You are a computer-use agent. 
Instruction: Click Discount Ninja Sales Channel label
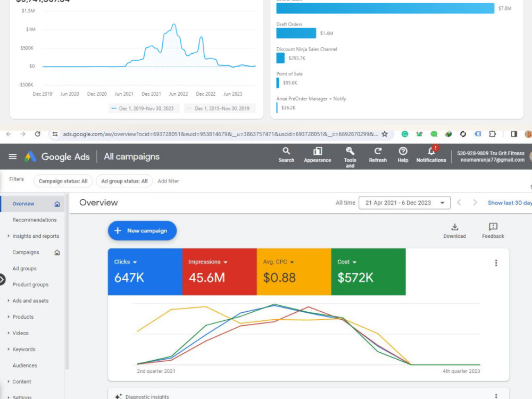coord(307,49)
